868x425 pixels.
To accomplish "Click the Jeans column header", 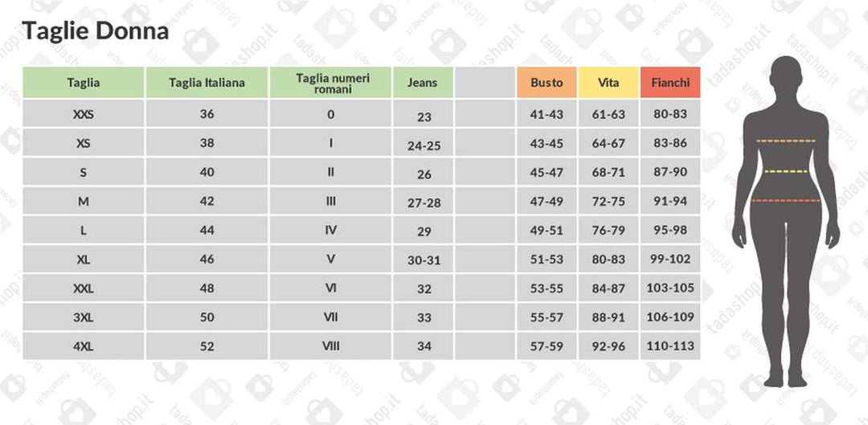I will click(x=423, y=83).
